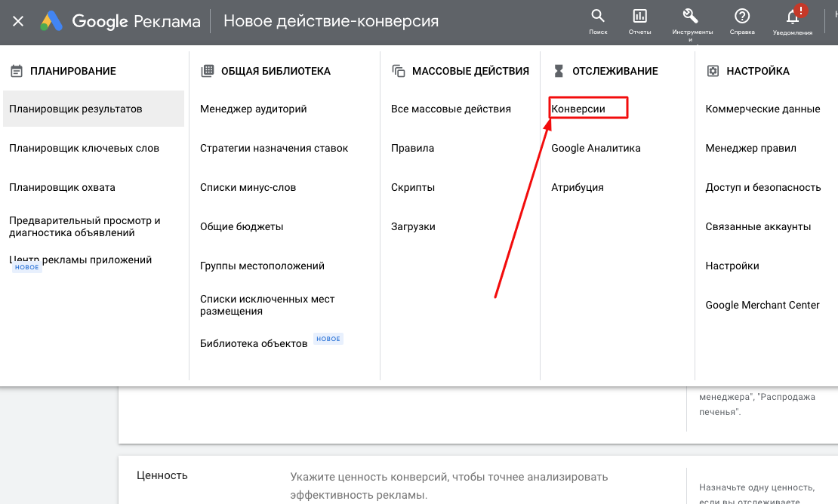Viewport: 838px width, 504px height.
Task: Click the Search magnifier icon
Action: coord(597,17)
